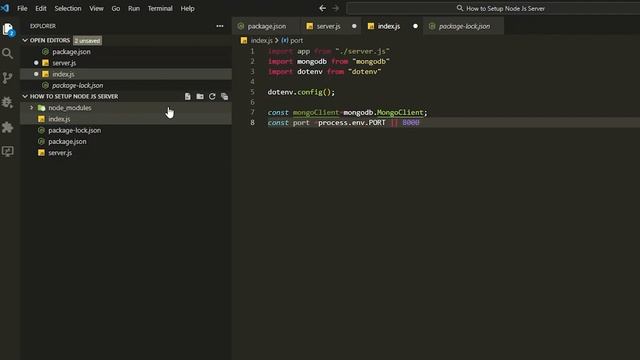Image resolution: width=640 pixels, height=360 pixels.
Task: Open the Selection menu
Action: click(68, 8)
